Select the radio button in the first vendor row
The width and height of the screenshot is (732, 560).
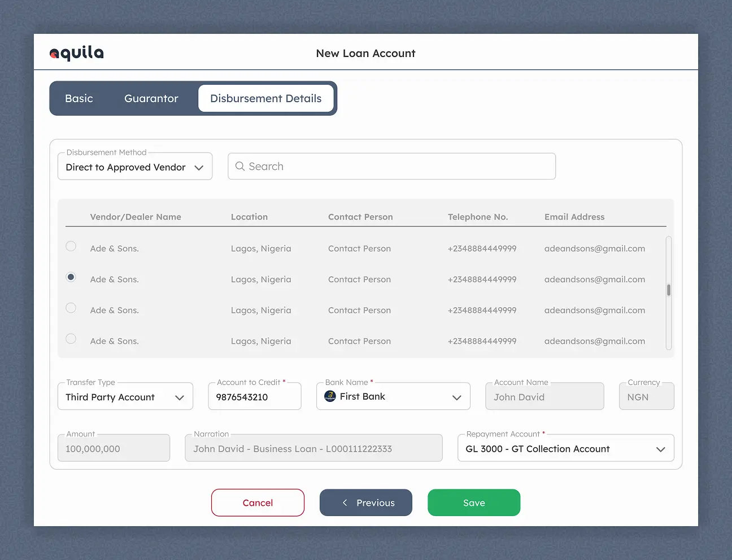pos(71,246)
